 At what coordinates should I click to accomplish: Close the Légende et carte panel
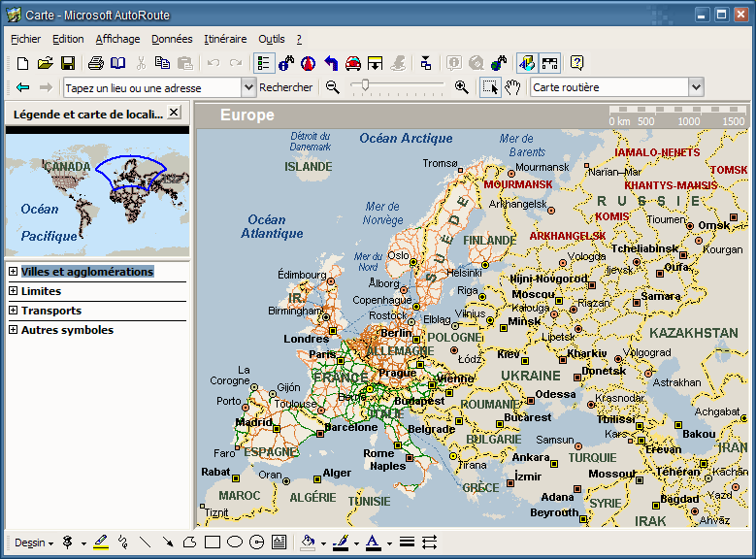point(174,113)
